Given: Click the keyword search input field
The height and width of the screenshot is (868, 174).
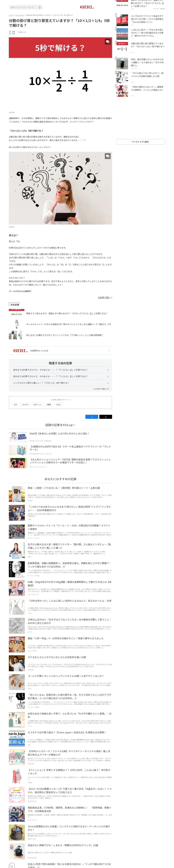Looking at the screenshot, I should point(24,7).
